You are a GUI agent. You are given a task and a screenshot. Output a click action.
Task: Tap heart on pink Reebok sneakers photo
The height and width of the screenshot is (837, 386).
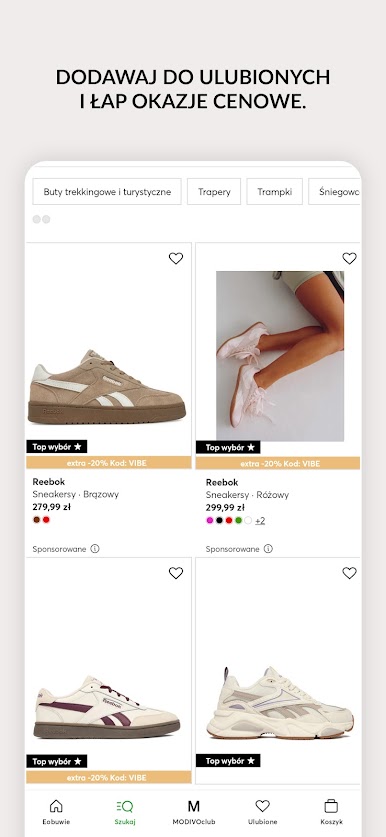[x=349, y=258]
